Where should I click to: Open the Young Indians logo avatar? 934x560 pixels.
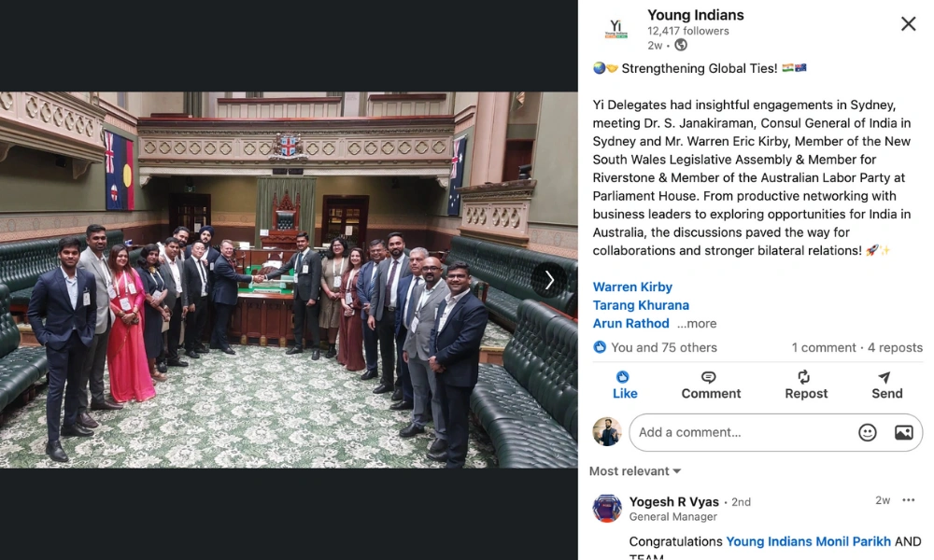point(616,29)
